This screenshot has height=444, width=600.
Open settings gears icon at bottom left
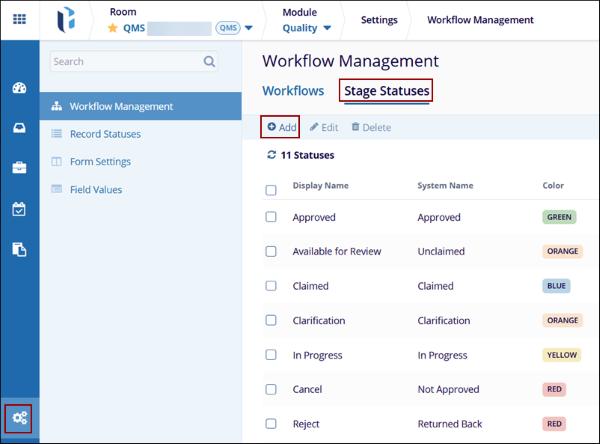[x=19, y=418]
